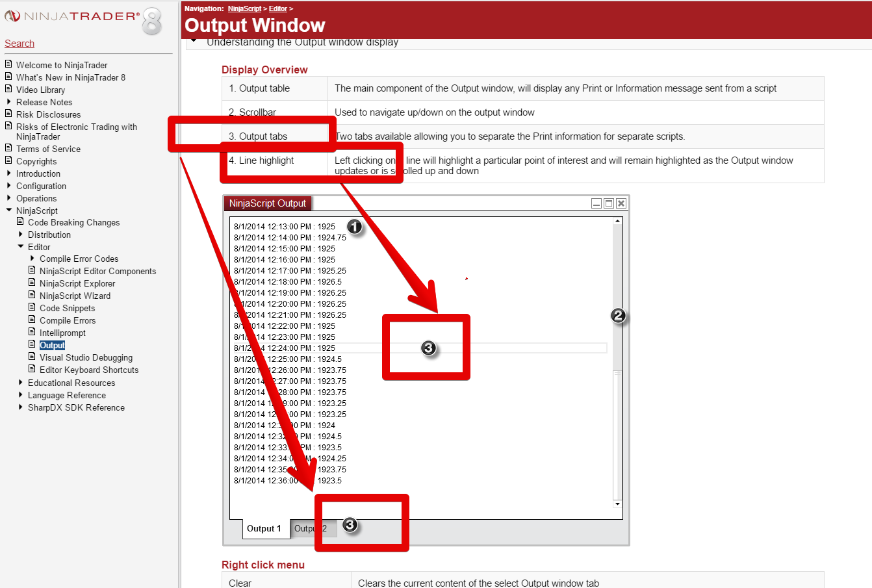Click the NinjaTrader 8 logo
The width and height of the screenshot is (872, 588).
(x=83, y=20)
